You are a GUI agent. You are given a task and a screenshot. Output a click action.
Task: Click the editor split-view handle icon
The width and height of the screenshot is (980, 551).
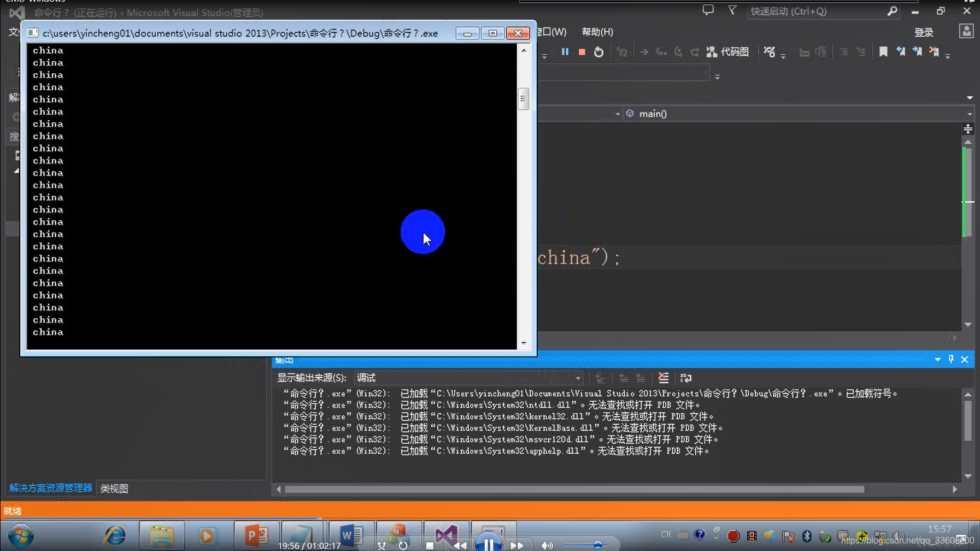[968, 129]
